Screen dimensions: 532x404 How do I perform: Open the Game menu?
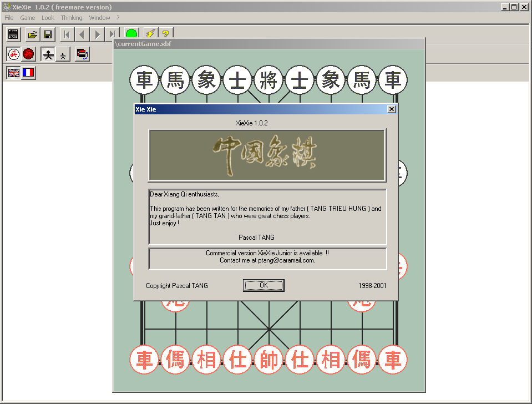click(28, 18)
